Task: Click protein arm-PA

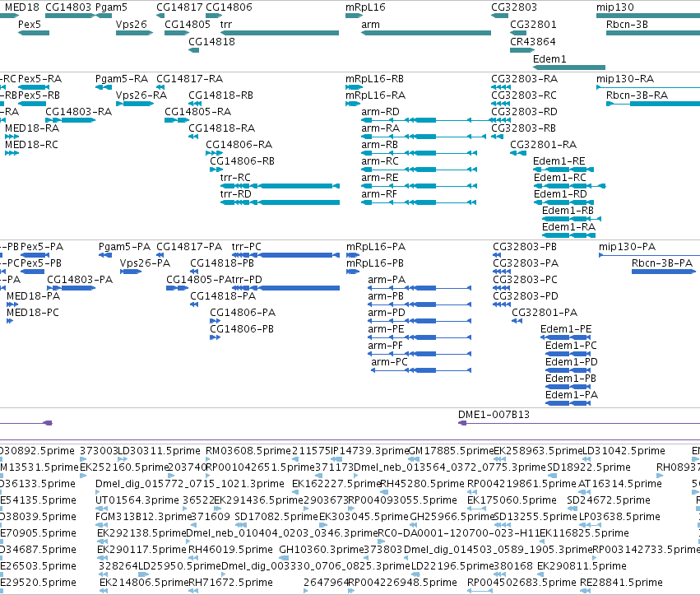Action: coord(420,288)
